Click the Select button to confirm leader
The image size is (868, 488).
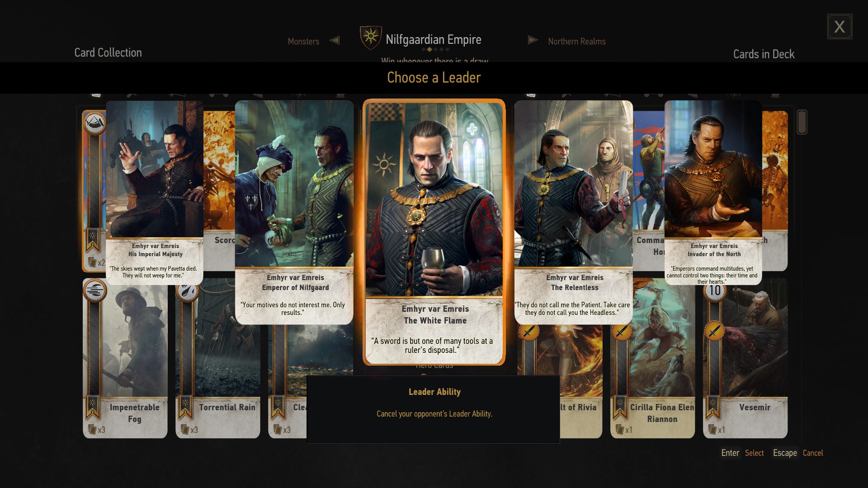754,453
